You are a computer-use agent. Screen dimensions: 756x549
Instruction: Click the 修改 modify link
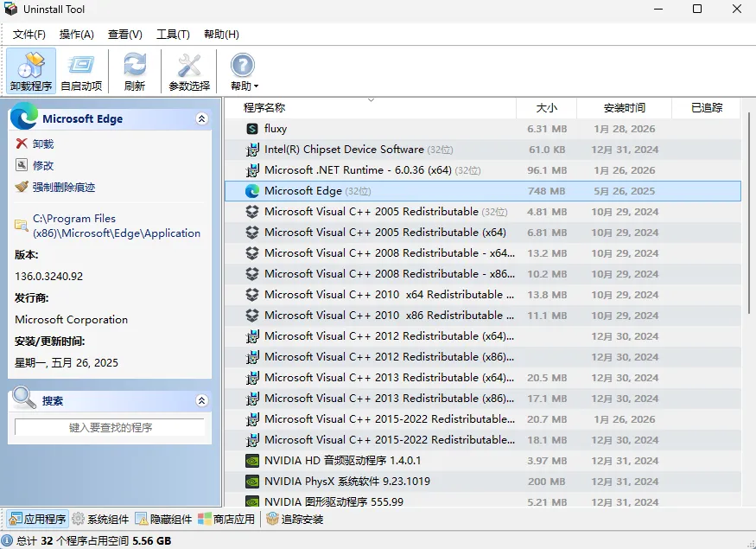pyautogui.click(x=43, y=165)
